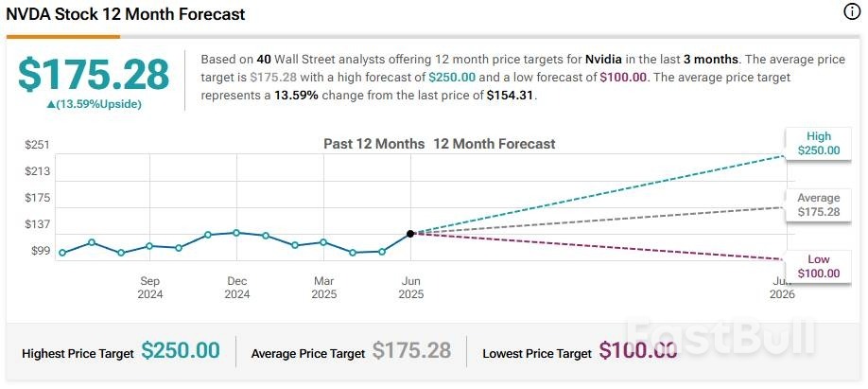Click the large $175.28 price target

tap(94, 75)
